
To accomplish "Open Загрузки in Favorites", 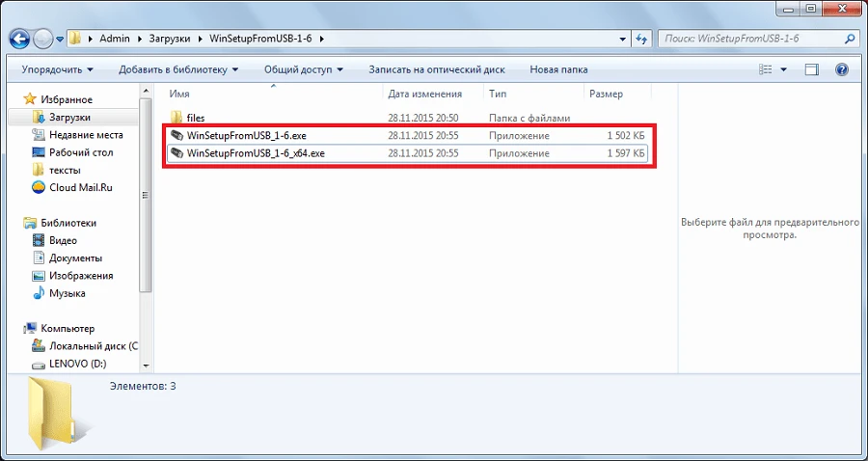I will pyautogui.click(x=69, y=118).
